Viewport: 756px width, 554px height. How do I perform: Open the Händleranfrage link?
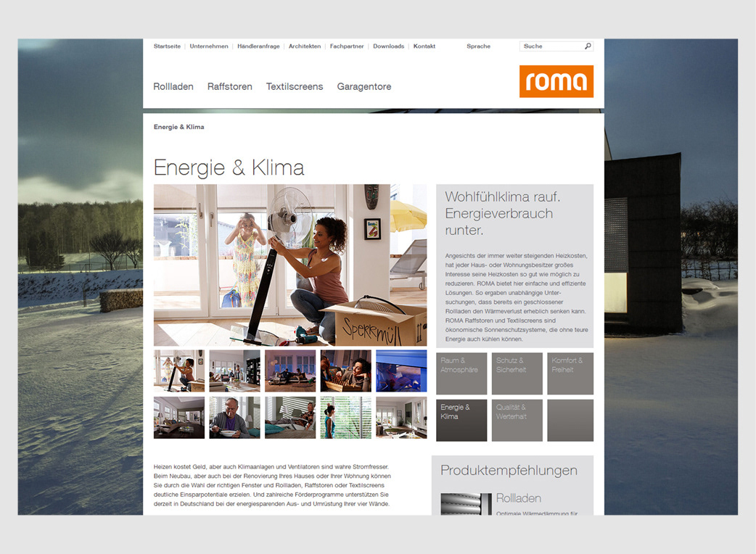tap(258, 46)
